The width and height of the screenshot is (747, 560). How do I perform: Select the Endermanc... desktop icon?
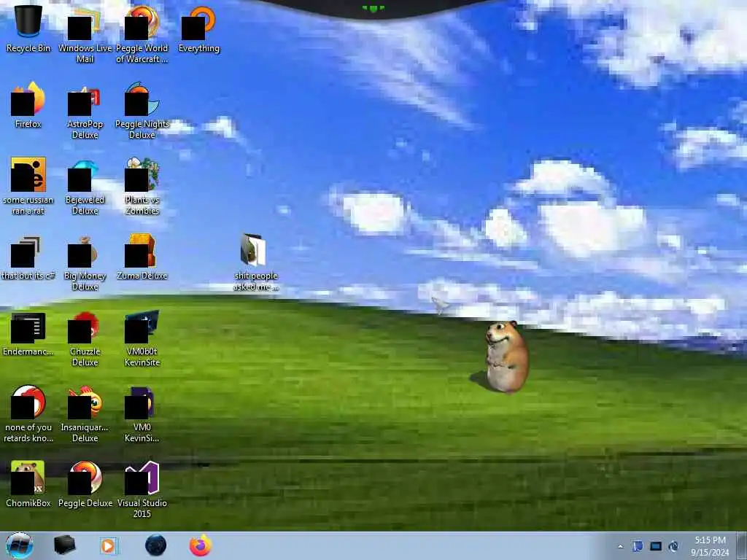tap(28, 333)
